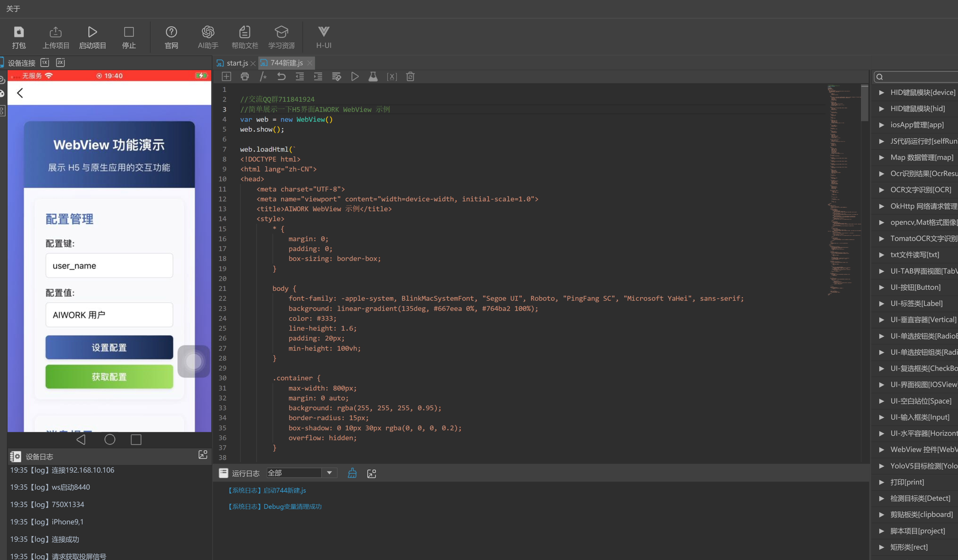The height and width of the screenshot is (560, 958).
Task: Select UI-输入框类[Input] tree entry
Action: click(x=920, y=417)
